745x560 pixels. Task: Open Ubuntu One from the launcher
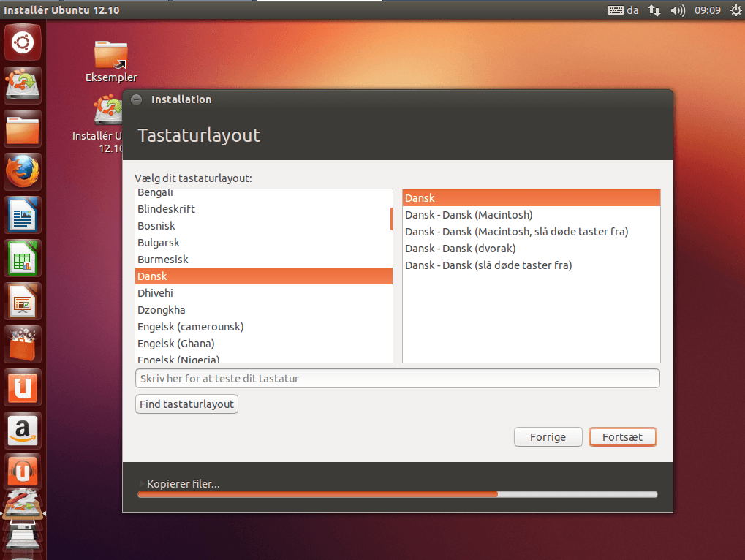pos(23,387)
